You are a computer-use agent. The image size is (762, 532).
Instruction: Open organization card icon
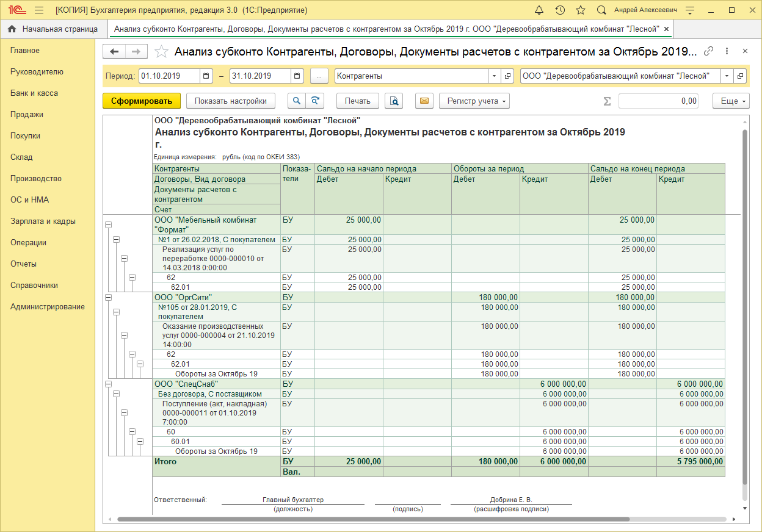[740, 76]
